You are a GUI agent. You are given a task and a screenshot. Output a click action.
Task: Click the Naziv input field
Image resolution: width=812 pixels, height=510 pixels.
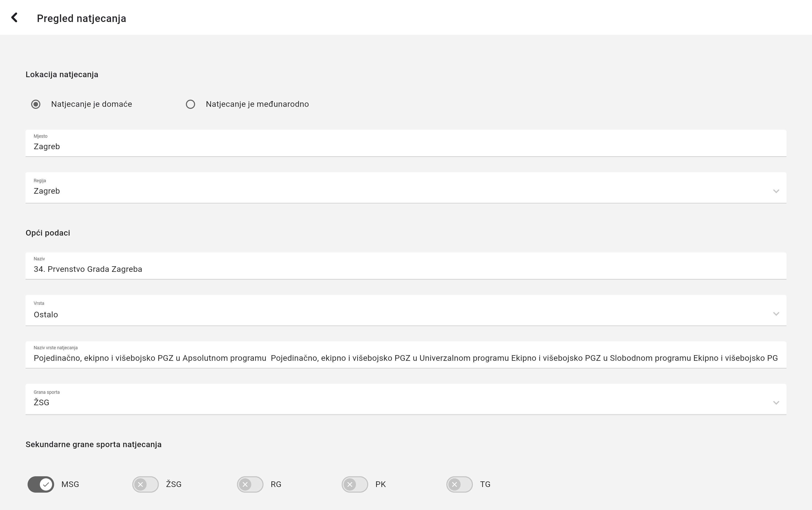click(x=405, y=269)
